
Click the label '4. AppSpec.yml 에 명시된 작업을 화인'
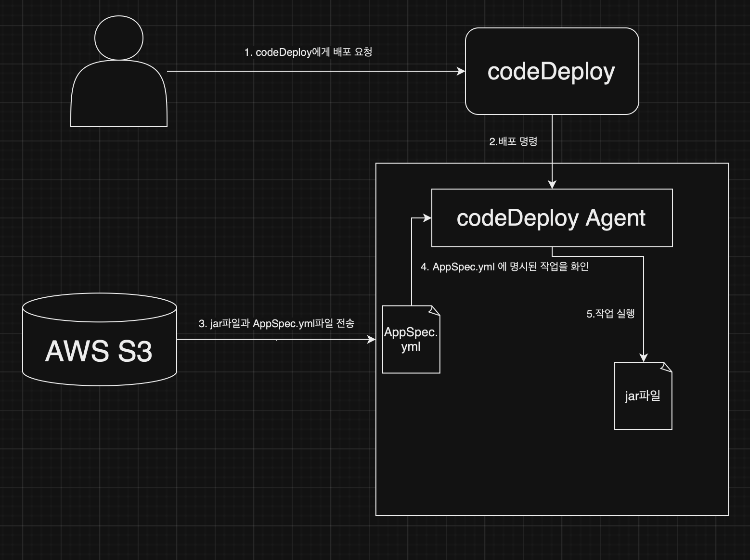pyautogui.click(x=504, y=267)
